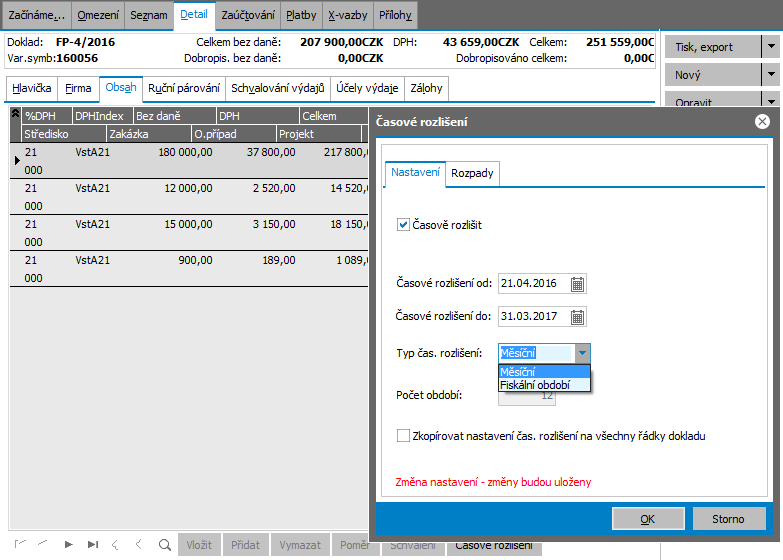
Task: Toggle the 'Typ čas. rozlišení' dropdown arrow
Action: [583, 353]
